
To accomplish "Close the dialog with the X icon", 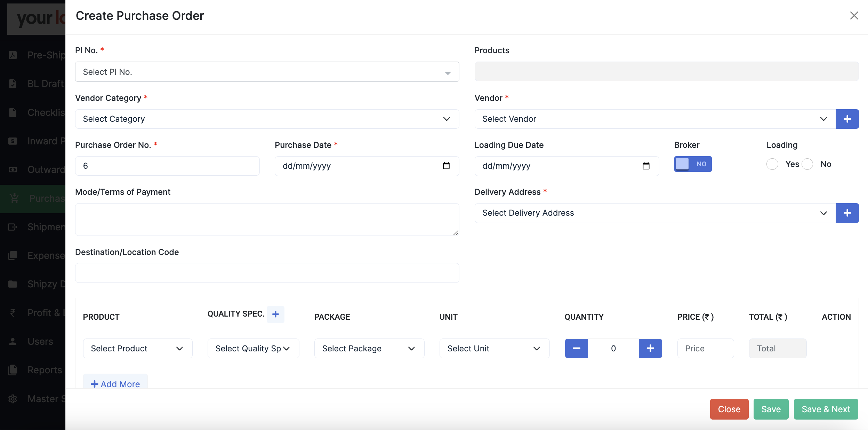I will point(854,16).
